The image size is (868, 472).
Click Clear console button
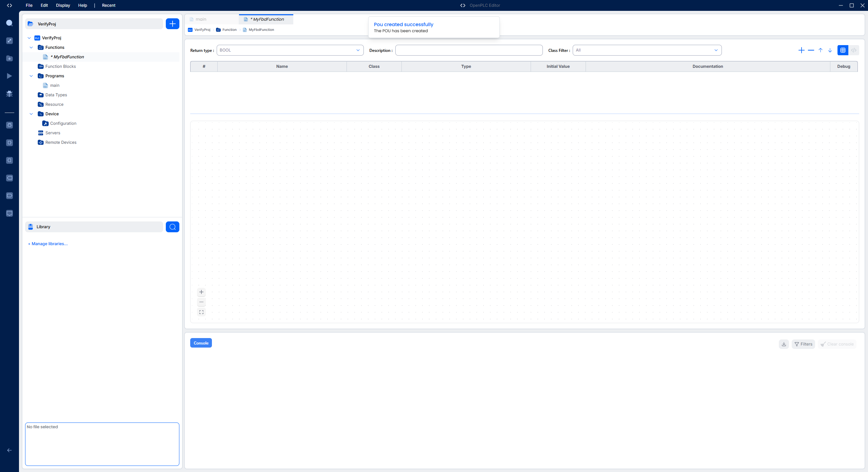tap(837, 344)
